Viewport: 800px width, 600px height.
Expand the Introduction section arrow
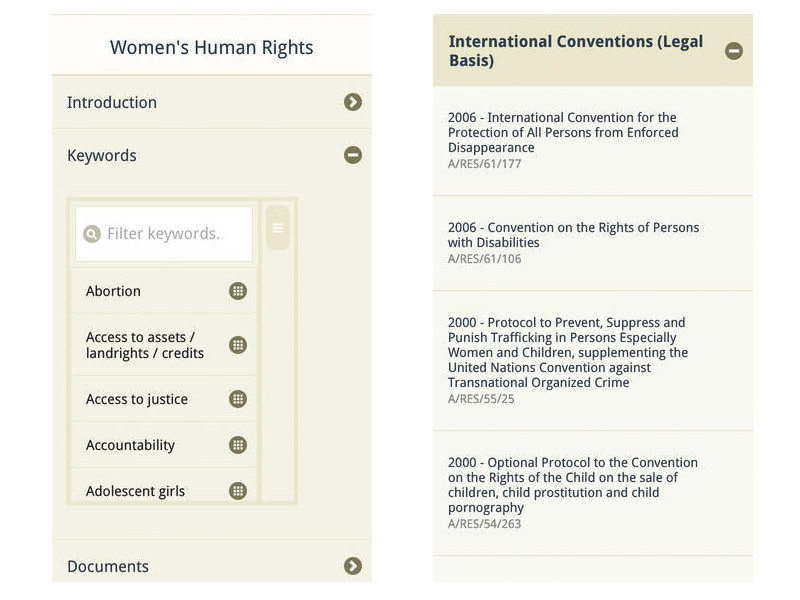pos(352,102)
